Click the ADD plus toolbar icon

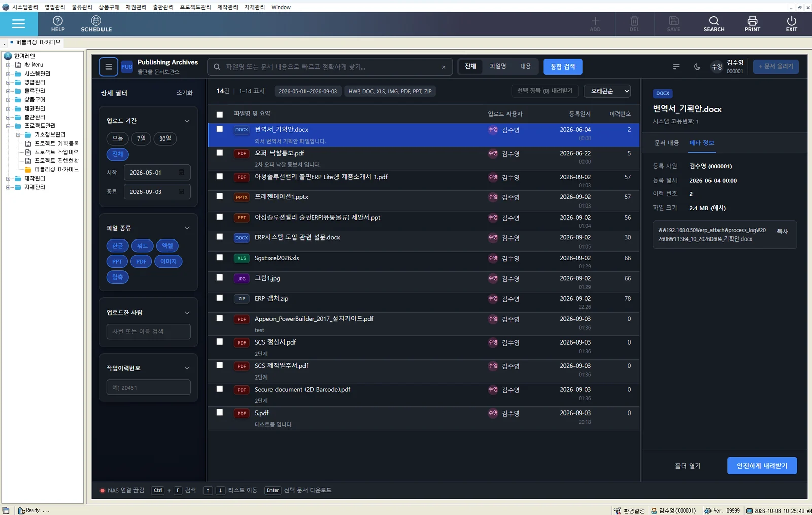[x=595, y=23]
